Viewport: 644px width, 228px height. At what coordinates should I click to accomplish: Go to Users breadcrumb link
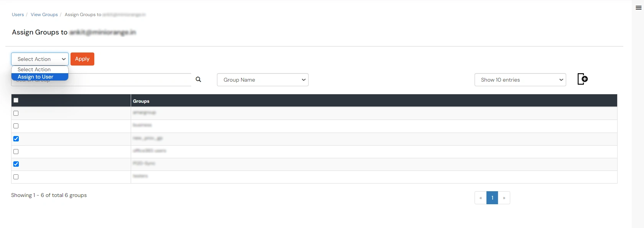pyautogui.click(x=18, y=15)
